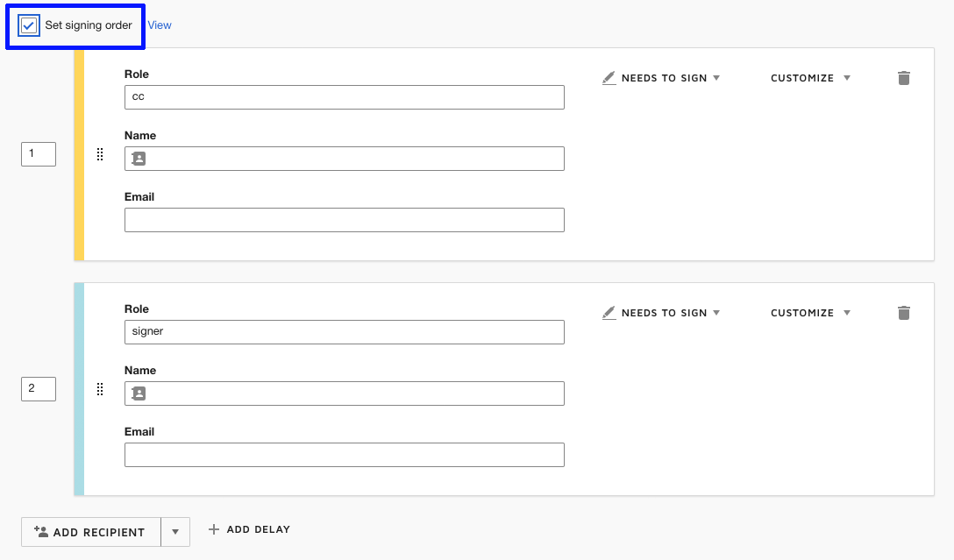Click the Add Recipient button
The height and width of the screenshot is (560, 954).
coord(90,532)
